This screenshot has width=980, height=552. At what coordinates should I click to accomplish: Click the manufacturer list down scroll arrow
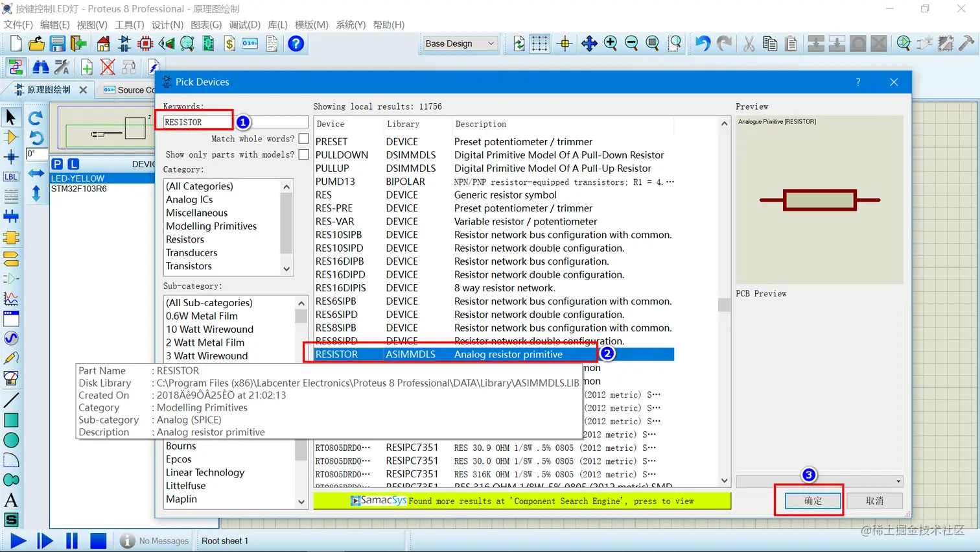301,501
